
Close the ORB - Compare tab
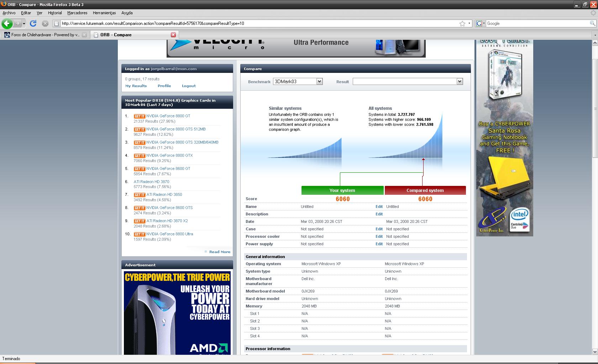[173, 35]
